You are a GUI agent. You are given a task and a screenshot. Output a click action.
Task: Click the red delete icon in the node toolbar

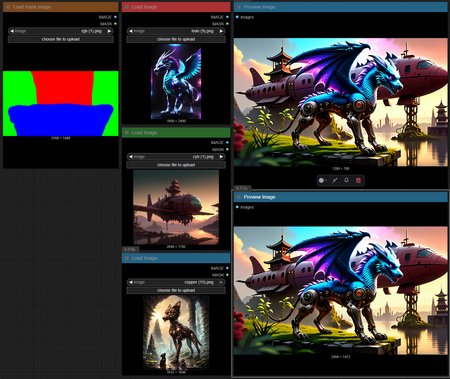coord(358,180)
